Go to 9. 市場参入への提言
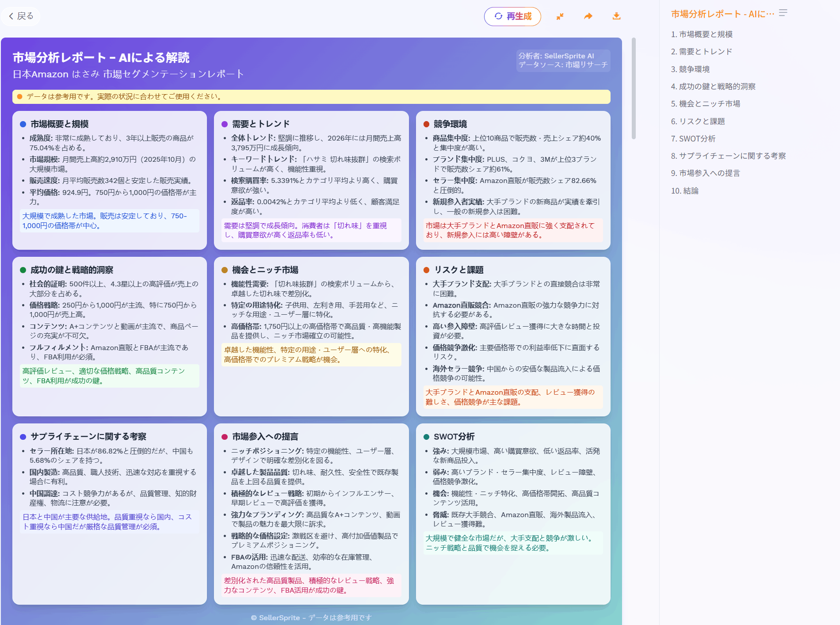This screenshot has height=625, width=840. (x=705, y=173)
